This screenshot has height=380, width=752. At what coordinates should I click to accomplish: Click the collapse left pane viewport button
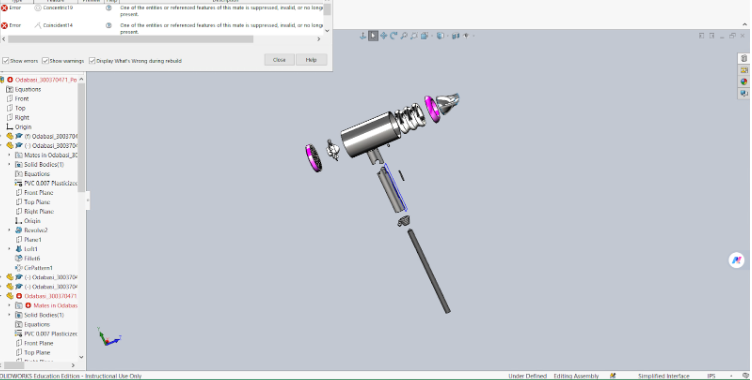[702, 36]
